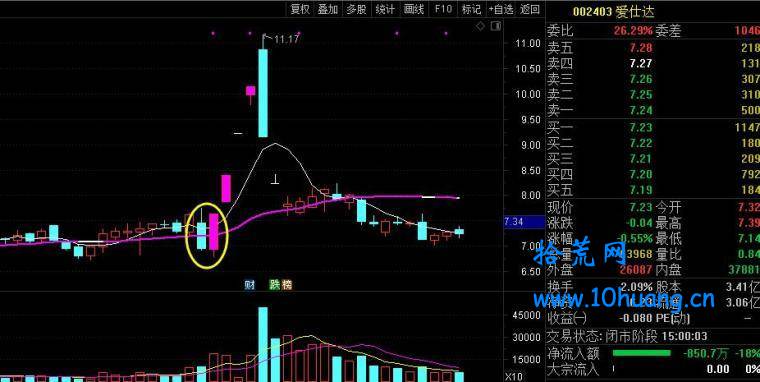Click the 11.00 price axis label

coord(527,43)
